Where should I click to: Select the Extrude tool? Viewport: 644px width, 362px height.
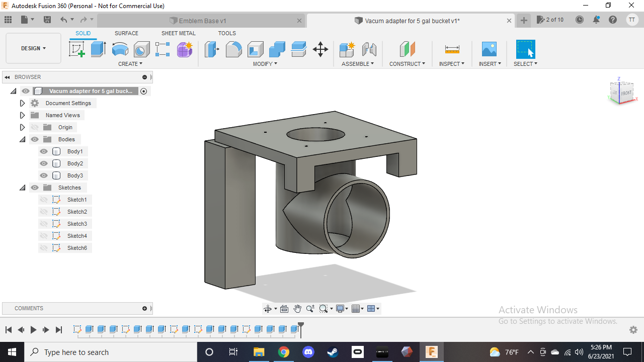pyautogui.click(x=98, y=49)
